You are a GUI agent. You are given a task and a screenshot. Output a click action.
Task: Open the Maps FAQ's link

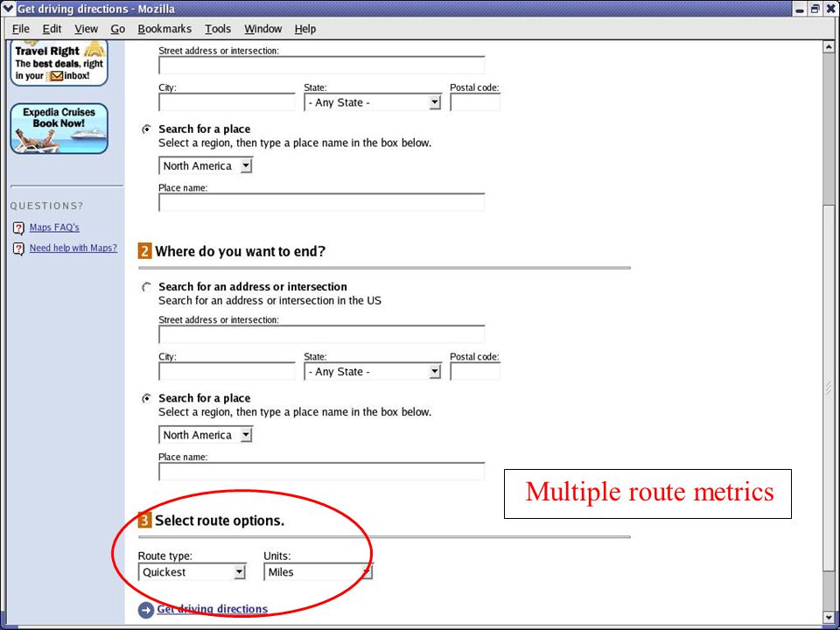(54, 227)
